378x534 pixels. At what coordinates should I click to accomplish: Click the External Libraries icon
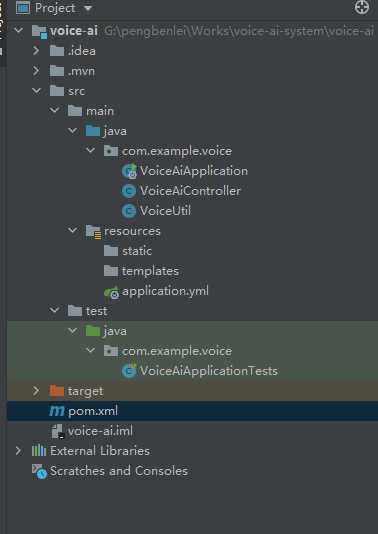[39, 451]
